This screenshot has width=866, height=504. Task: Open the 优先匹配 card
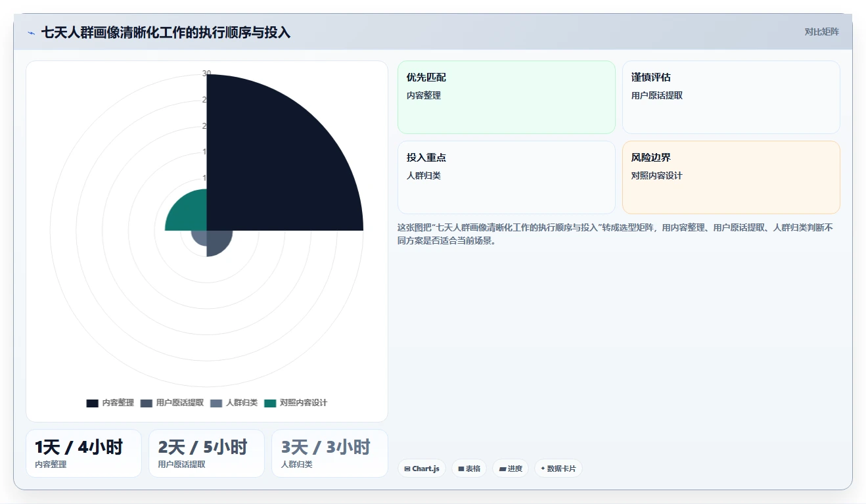point(507,97)
